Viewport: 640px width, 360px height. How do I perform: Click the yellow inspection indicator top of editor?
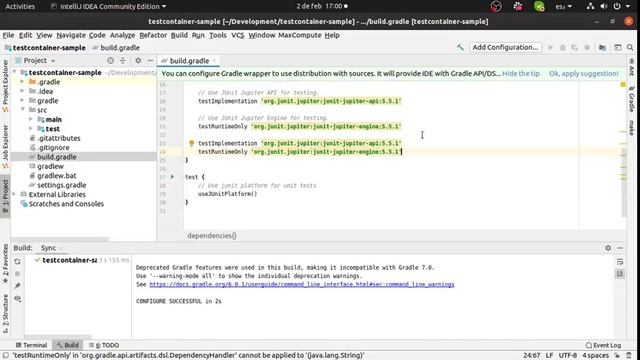[623, 84]
